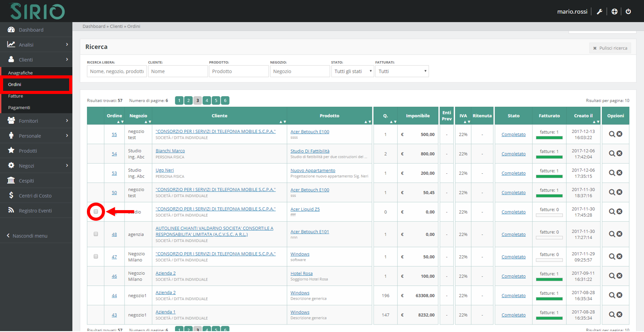This screenshot has width=644, height=332.
Task: Click the Ricerca Libera search field
Action: (x=117, y=71)
